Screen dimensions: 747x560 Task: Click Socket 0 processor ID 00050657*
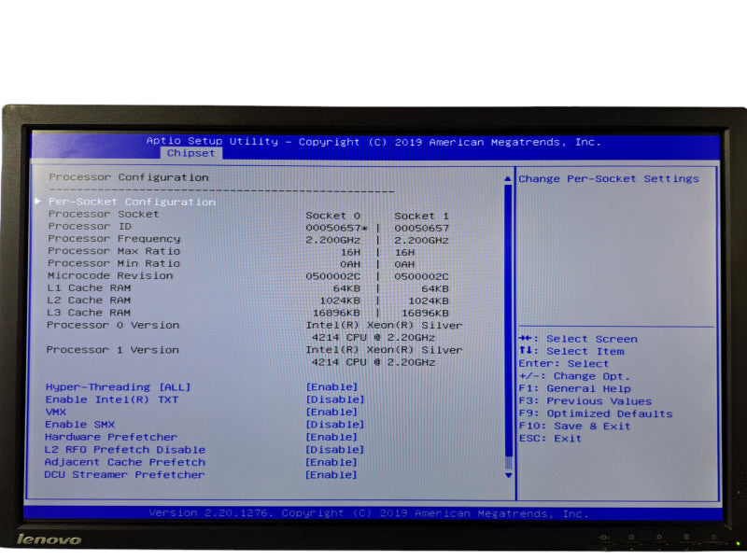coord(336,228)
